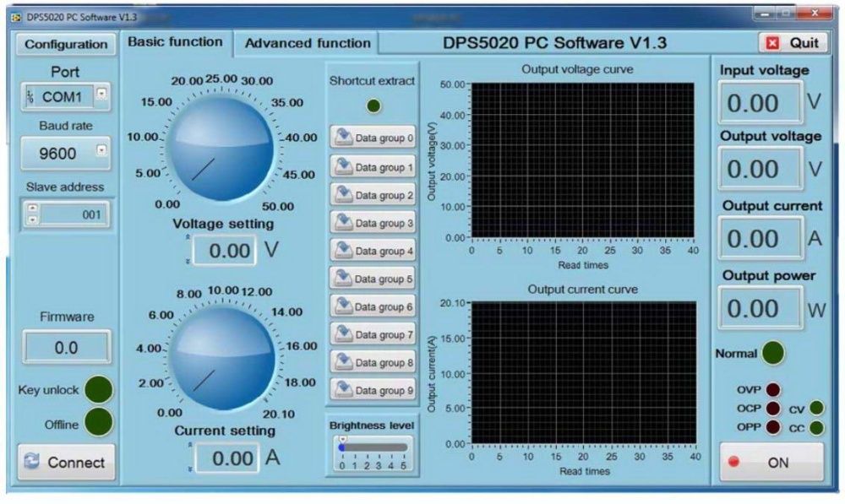Increase voltage setting with up arrow
Screen dimensions: 845x504
point(188,237)
